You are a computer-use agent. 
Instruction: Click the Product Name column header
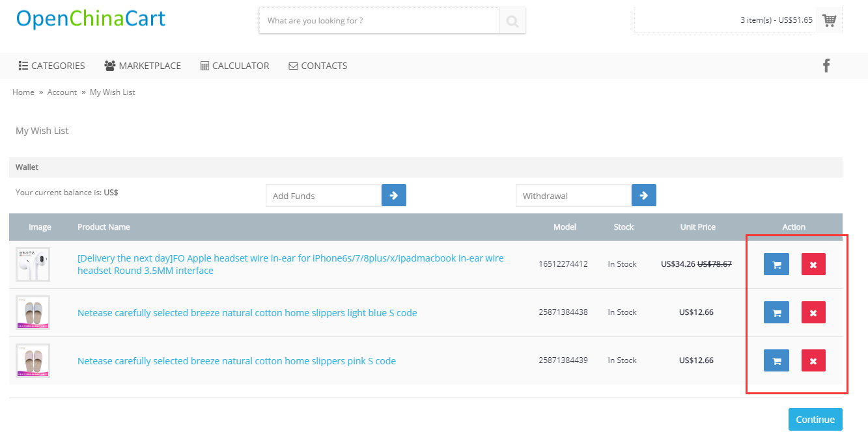tap(104, 227)
